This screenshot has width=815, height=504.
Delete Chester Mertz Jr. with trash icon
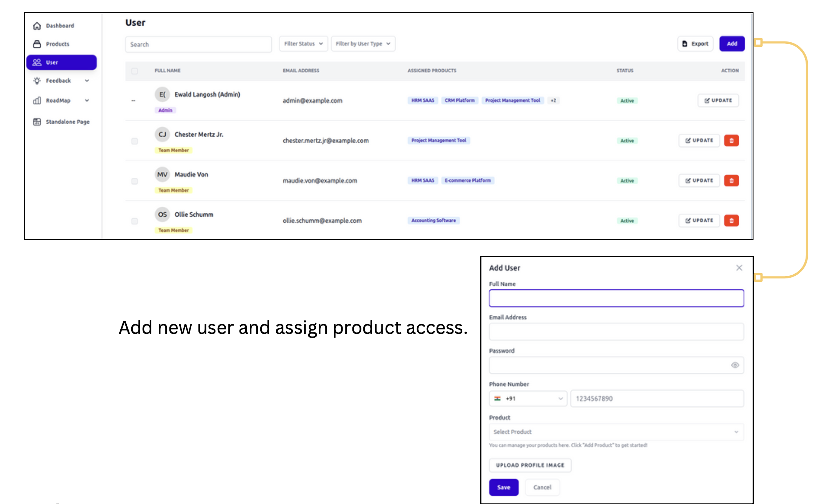point(731,141)
